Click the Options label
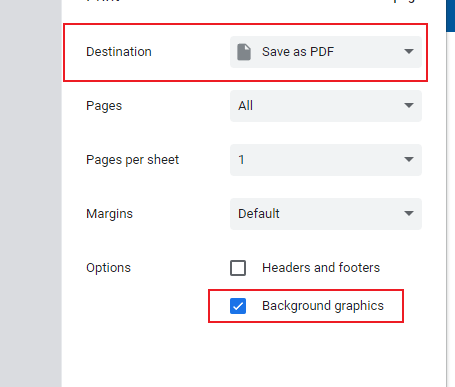 coord(108,268)
